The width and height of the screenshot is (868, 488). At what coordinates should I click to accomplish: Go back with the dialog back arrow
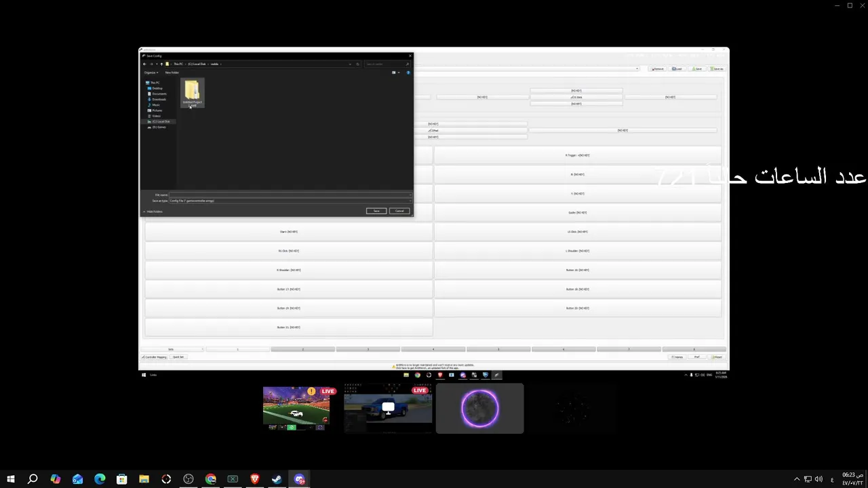click(x=144, y=64)
